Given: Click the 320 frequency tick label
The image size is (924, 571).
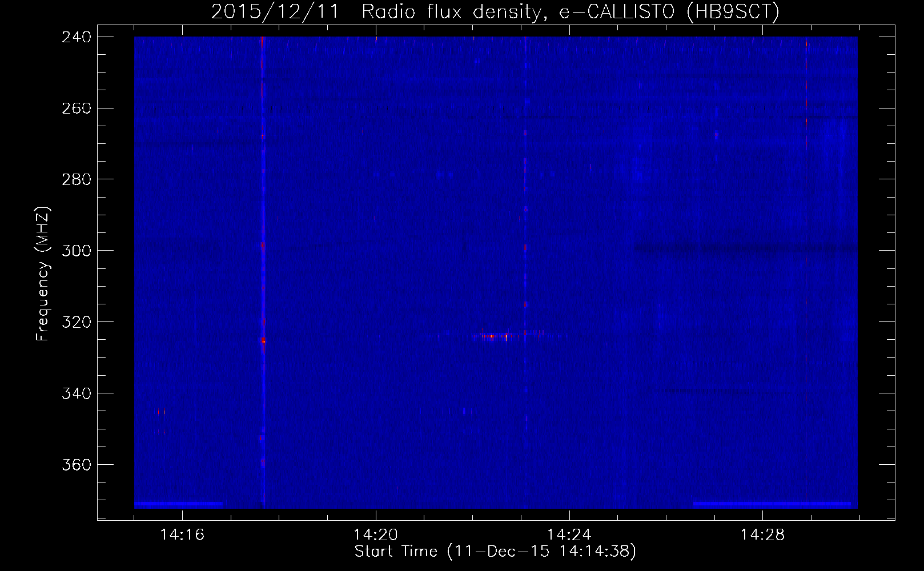Looking at the screenshot, I should [76, 323].
